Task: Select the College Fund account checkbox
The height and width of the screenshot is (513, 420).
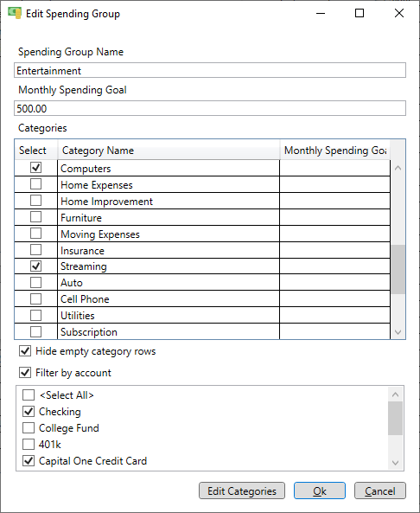Action: (29, 427)
